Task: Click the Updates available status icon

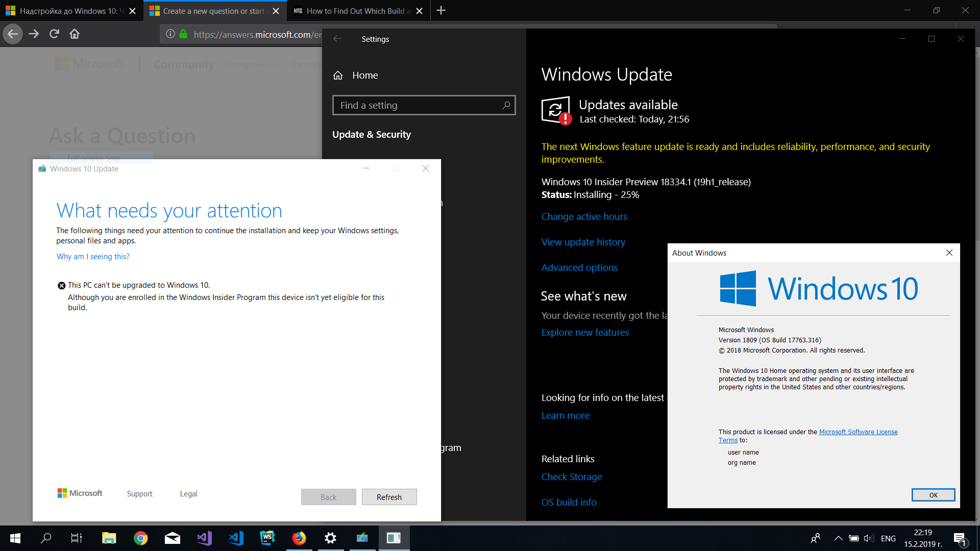Action: [556, 110]
